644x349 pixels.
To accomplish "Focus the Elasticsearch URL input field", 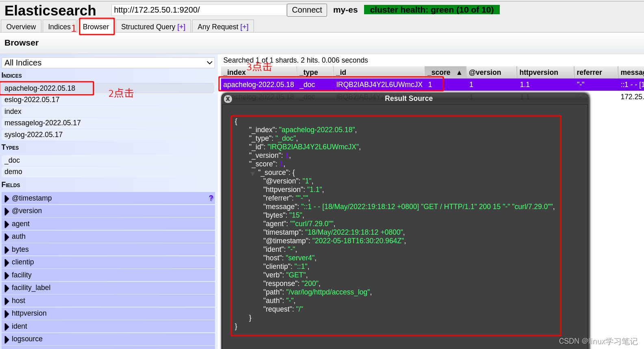I will click(x=199, y=10).
